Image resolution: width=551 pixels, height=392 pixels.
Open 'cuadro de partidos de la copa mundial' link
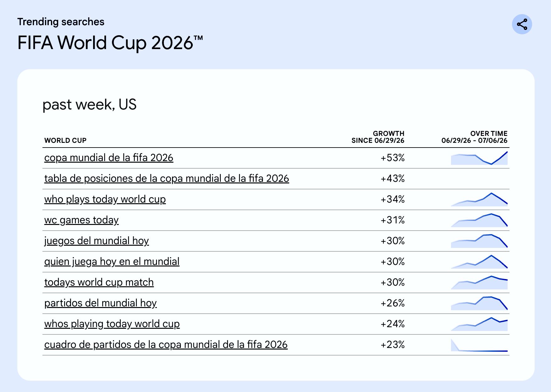166,344
